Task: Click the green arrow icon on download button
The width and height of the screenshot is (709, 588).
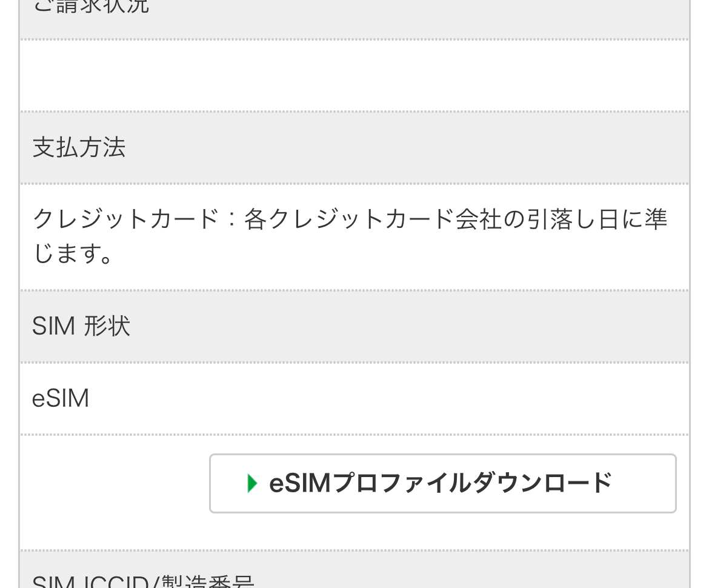Action: tap(253, 483)
